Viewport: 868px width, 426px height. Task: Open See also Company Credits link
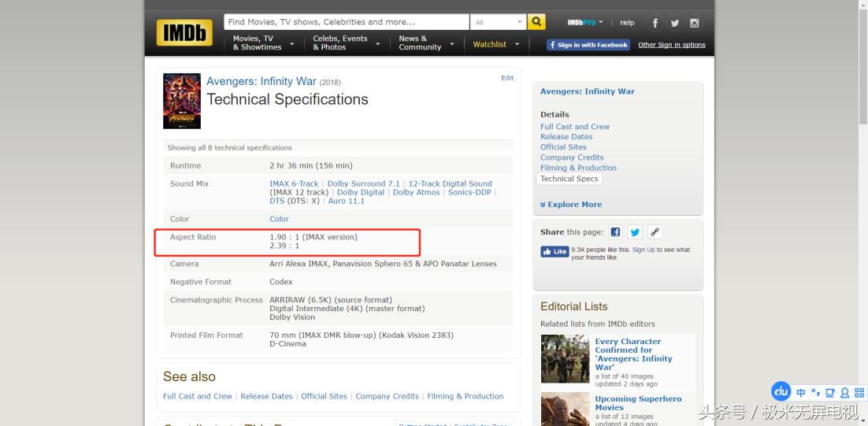pyautogui.click(x=387, y=396)
